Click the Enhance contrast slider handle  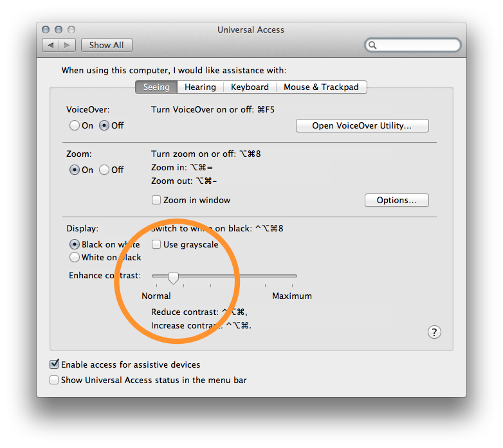(172, 277)
